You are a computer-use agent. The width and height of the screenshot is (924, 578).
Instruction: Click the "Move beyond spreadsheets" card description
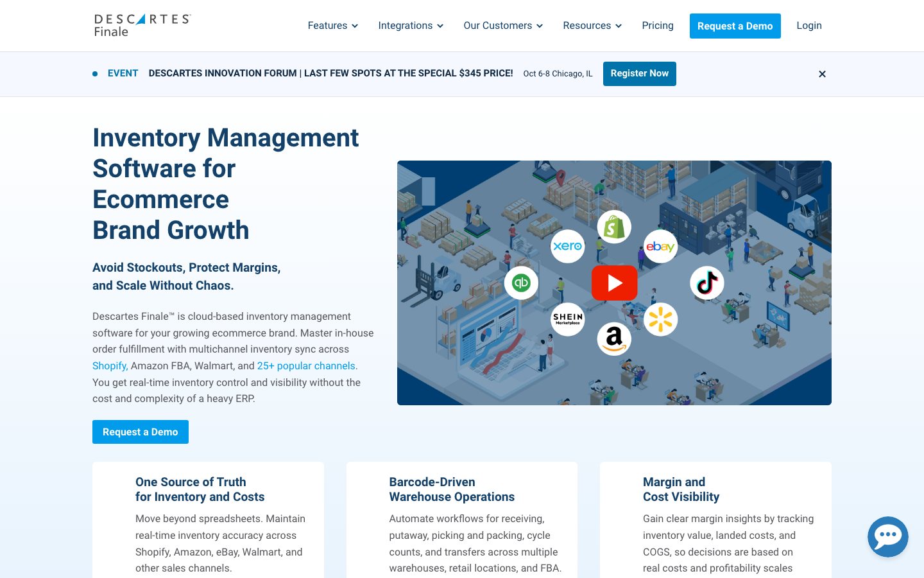tap(221, 543)
